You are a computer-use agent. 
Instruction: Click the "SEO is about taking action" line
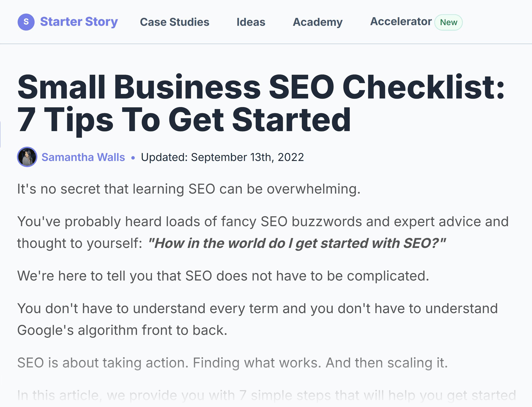pos(232,363)
